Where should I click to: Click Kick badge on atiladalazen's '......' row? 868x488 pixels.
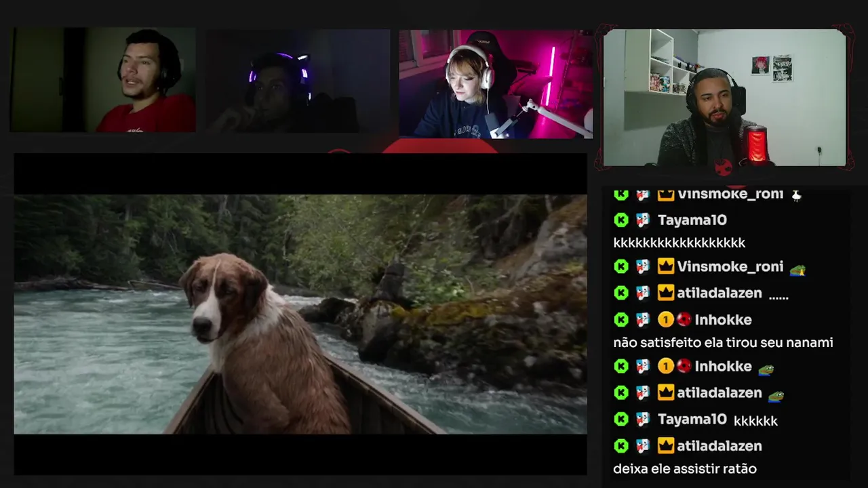point(621,293)
